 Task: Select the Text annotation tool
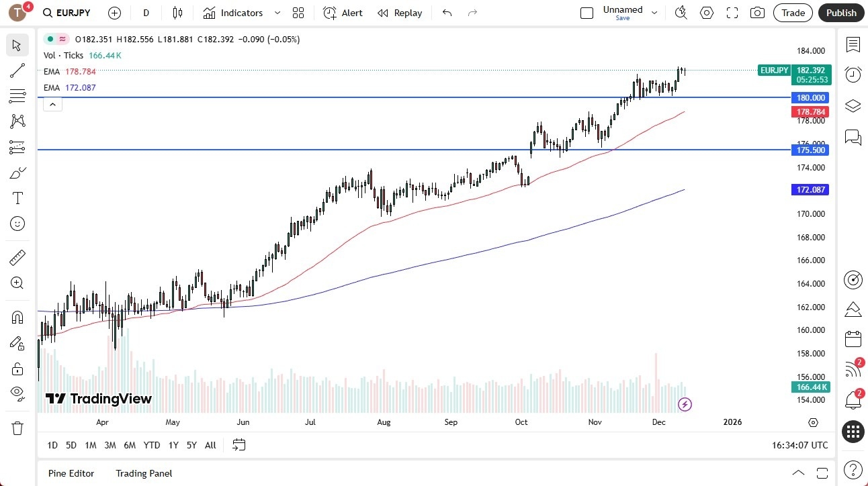[x=17, y=197]
